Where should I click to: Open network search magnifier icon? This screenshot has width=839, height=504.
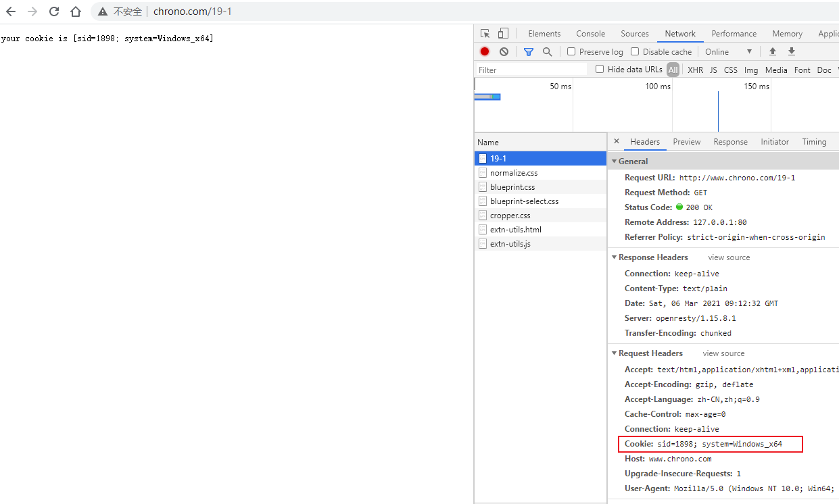click(547, 52)
